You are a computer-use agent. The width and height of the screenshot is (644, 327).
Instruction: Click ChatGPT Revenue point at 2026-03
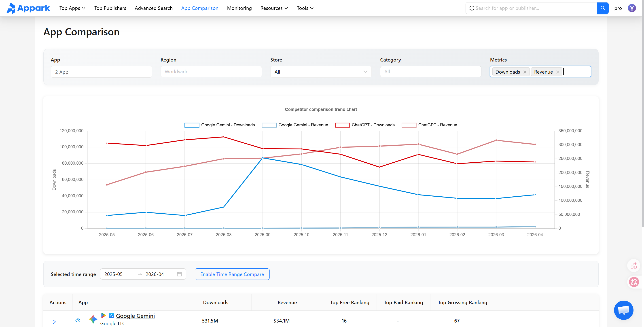click(496, 140)
